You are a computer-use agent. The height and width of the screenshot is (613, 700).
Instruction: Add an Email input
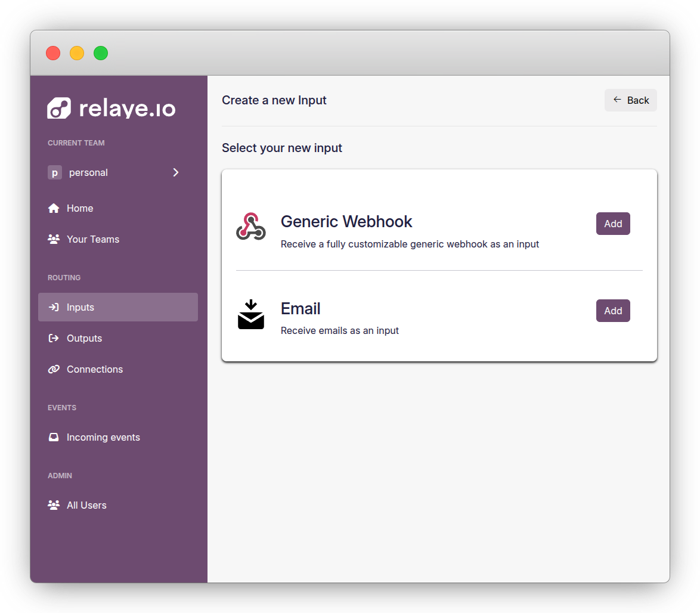coord(613,311)
